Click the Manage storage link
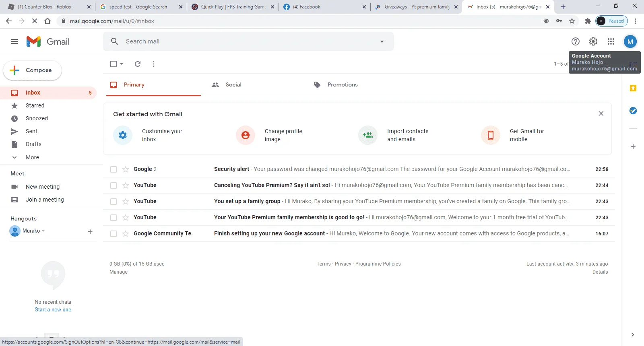The image size is (644, 346). click(118, 272)
